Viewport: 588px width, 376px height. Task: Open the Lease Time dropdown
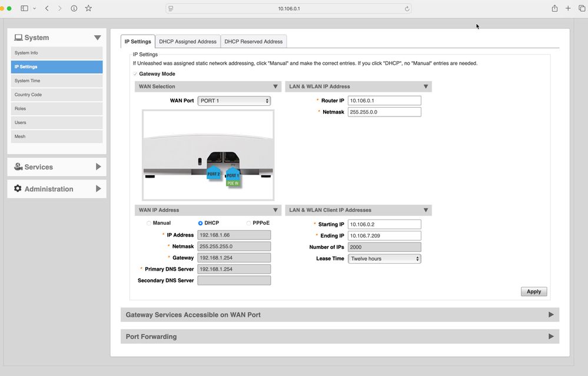point(384,259)
